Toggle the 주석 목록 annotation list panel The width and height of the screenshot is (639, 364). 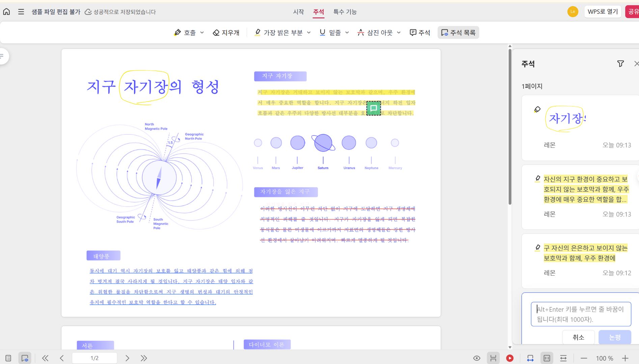coord(458,32)
